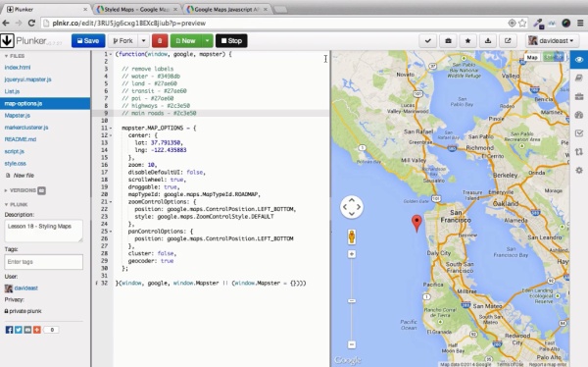588x367 pixels.
Task: Fold code at line 11 arrow
Action: tap(110, 129)
